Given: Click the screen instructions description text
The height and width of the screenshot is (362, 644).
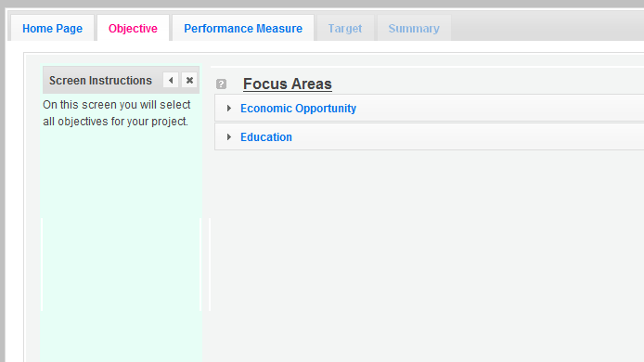Looking at the screenshot, I should [117, 113].
